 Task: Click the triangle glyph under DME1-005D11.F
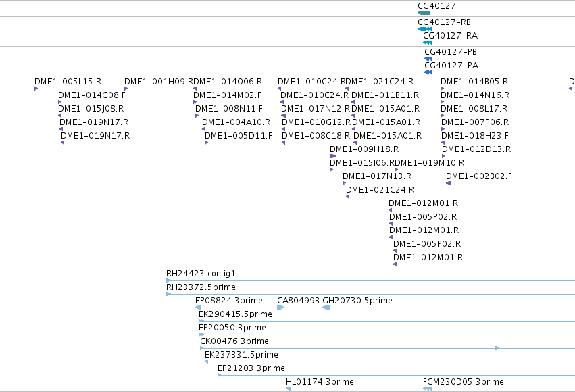point(207,143)
